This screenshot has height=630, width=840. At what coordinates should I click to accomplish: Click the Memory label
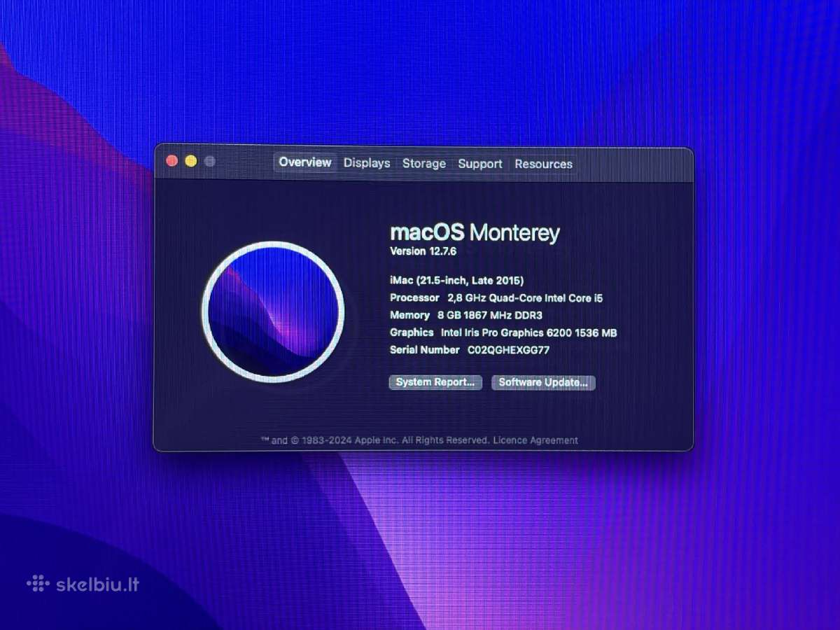coord(409,315)
